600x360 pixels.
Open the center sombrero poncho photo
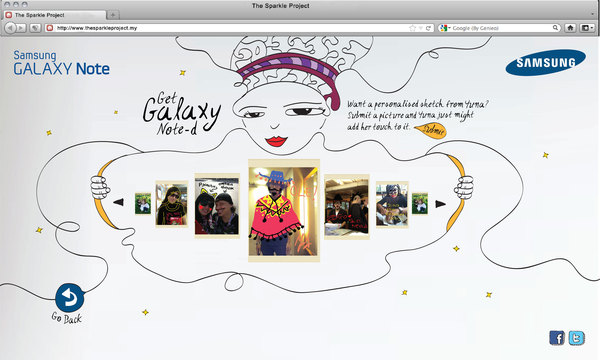pos(284,210)
